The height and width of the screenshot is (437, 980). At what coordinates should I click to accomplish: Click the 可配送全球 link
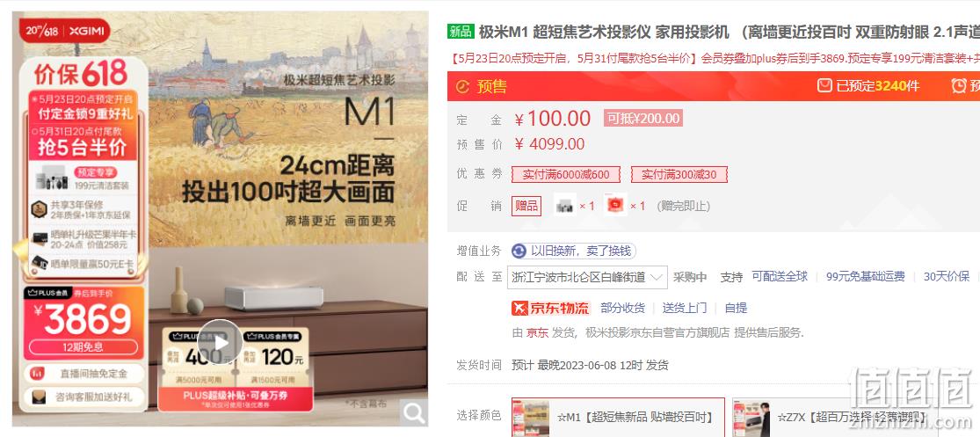click(x=780, y=276)
